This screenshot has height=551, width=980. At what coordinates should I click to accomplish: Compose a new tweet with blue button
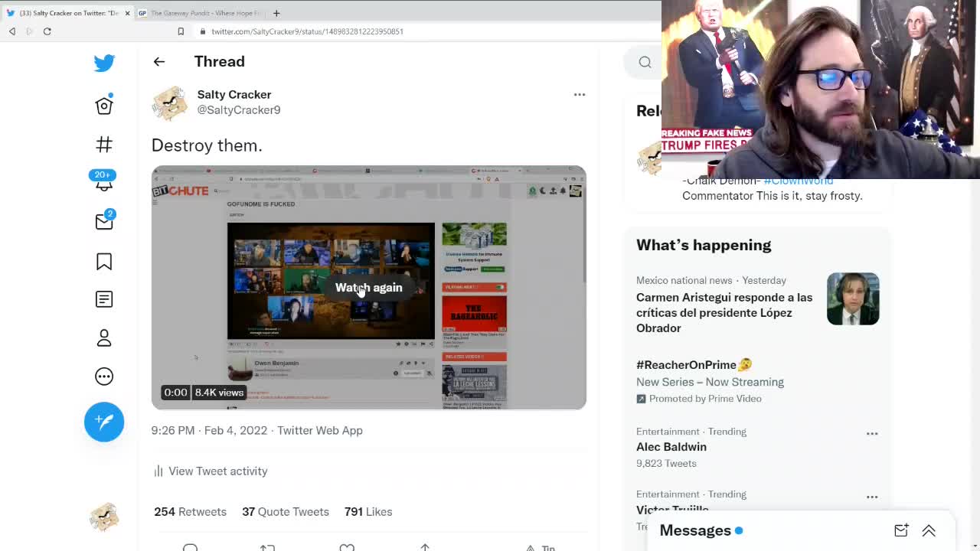tap(104, 422)
